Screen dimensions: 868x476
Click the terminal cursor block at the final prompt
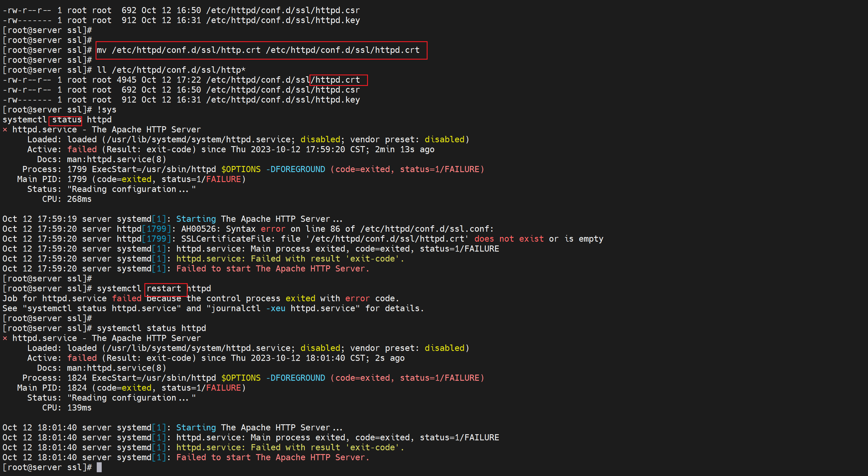pyautogui.click(x=99, y=467)
